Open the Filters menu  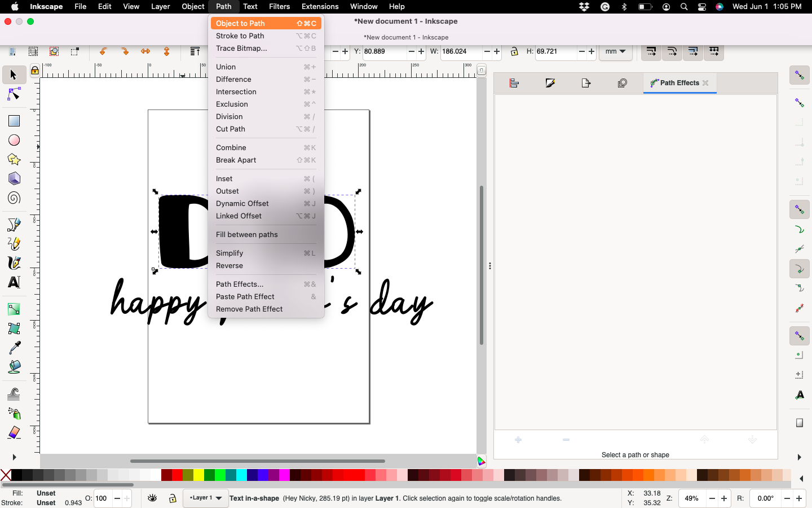[279, 6]
